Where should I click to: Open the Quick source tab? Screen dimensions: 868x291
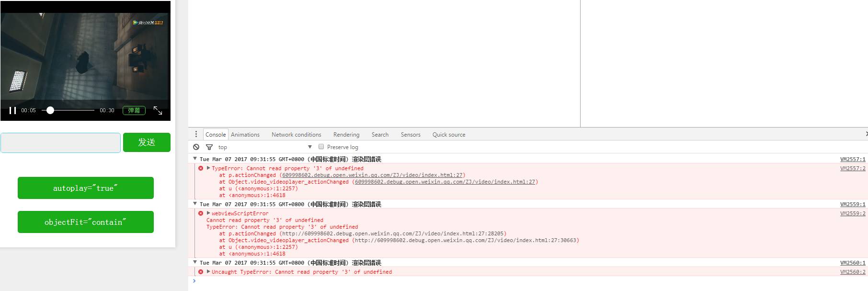449,135
